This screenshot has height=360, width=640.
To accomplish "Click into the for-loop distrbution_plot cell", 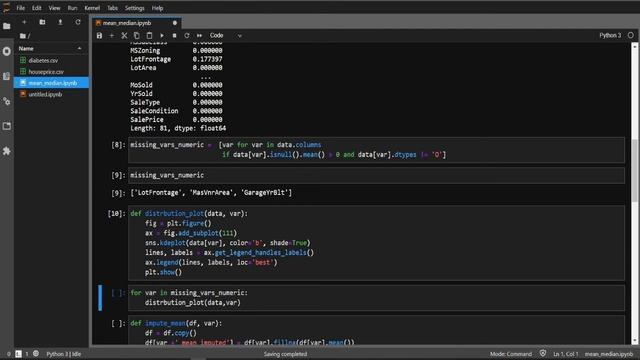I will tap(376, 298).
